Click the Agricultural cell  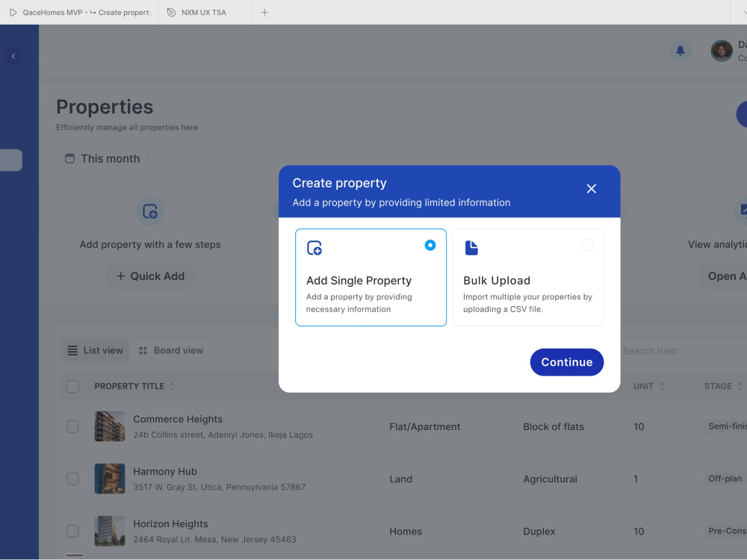(x=551, y=479)
